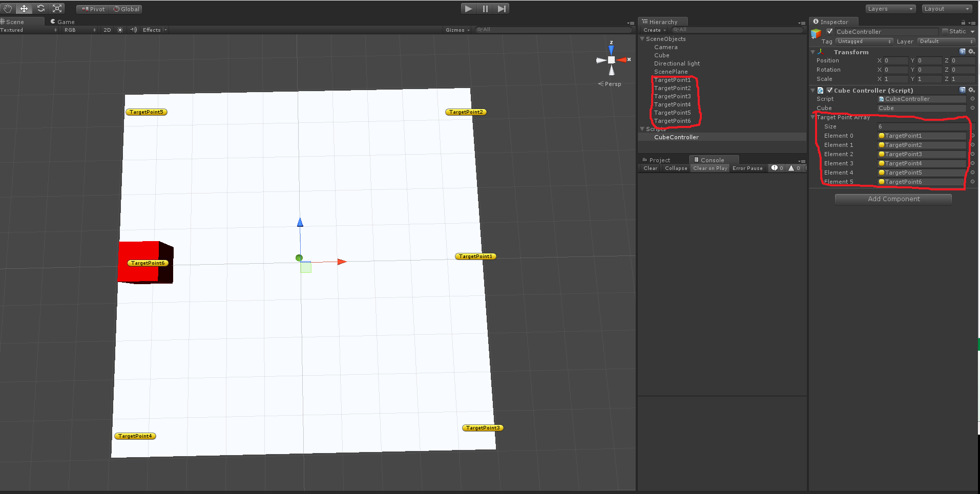Screen dimensions: 980x494
Task: Select the Move tool
Action: point(24,9)
